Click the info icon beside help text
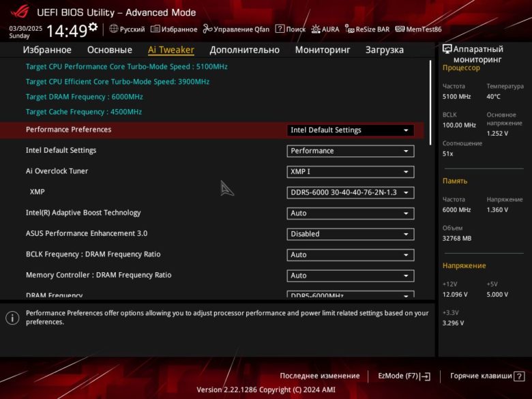 point(12,318)
